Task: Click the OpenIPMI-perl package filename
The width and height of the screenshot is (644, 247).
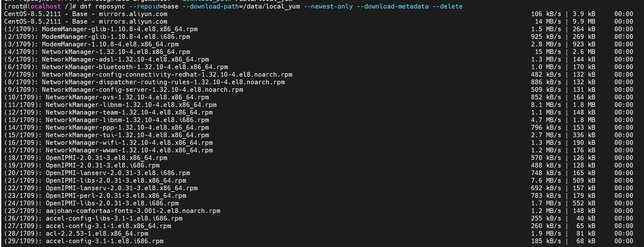Action: pyautogui.click(x=116, y=196)
